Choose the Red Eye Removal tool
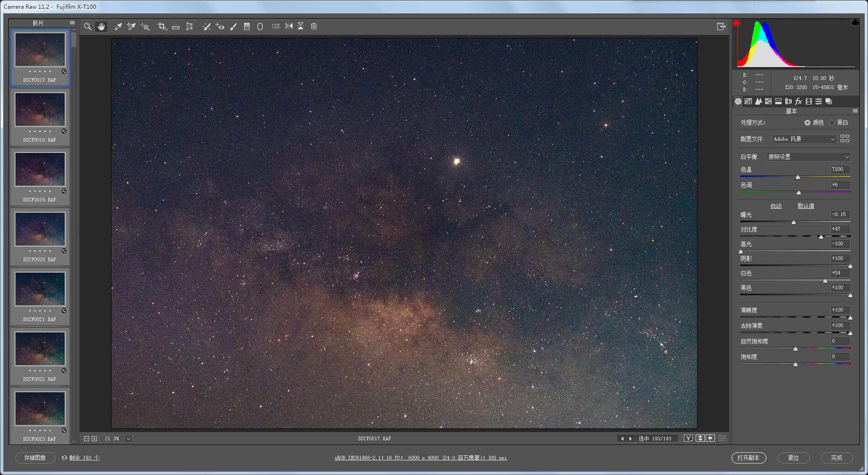The image size is (868, 475). click(x=220, y=26)
